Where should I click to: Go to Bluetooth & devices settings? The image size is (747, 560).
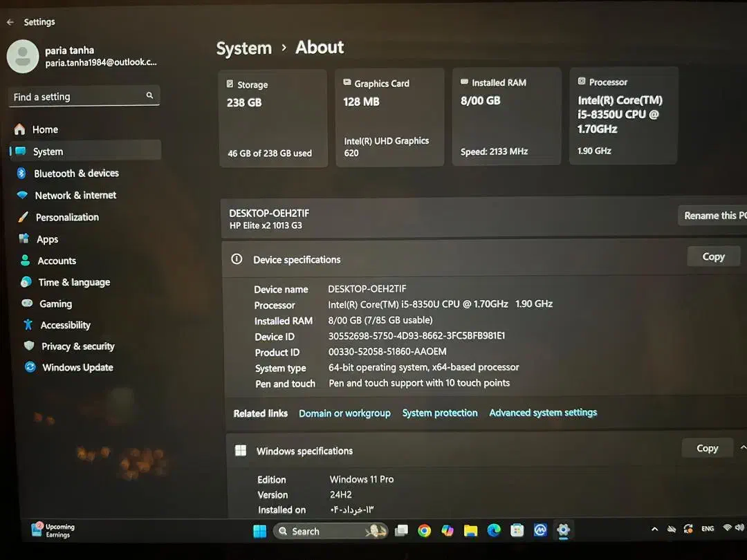[76, 174]
